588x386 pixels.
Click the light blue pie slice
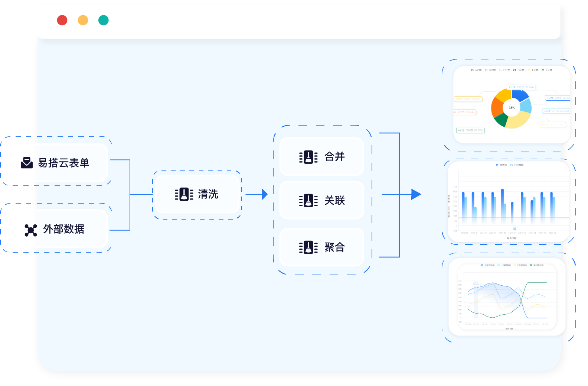[526, 106]
